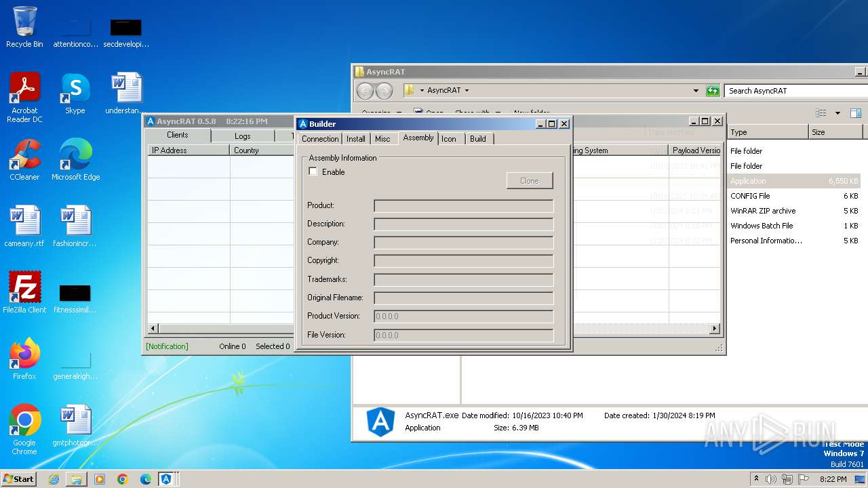Click the Product text field
This screenshot has height=488, width=868.
click(464, 206)
